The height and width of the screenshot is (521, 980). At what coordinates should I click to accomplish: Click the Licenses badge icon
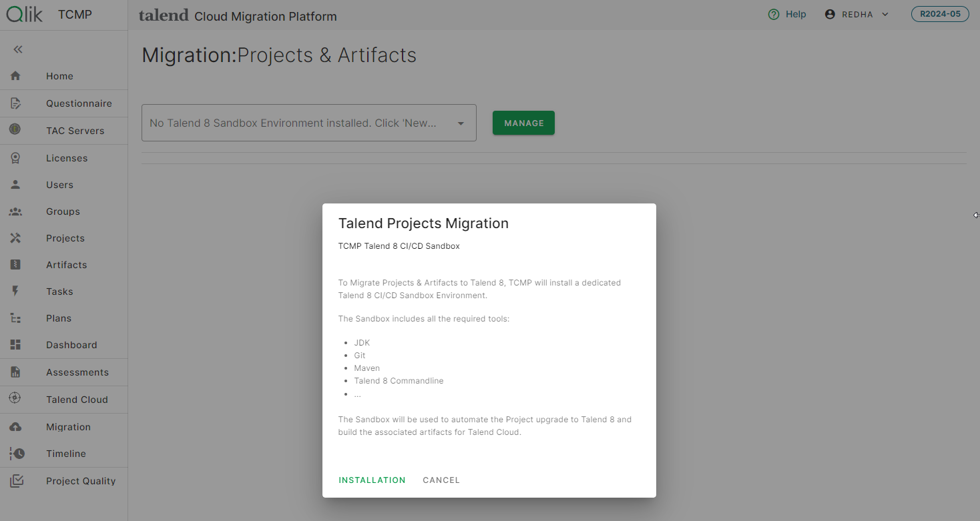(x=15, y=158)
